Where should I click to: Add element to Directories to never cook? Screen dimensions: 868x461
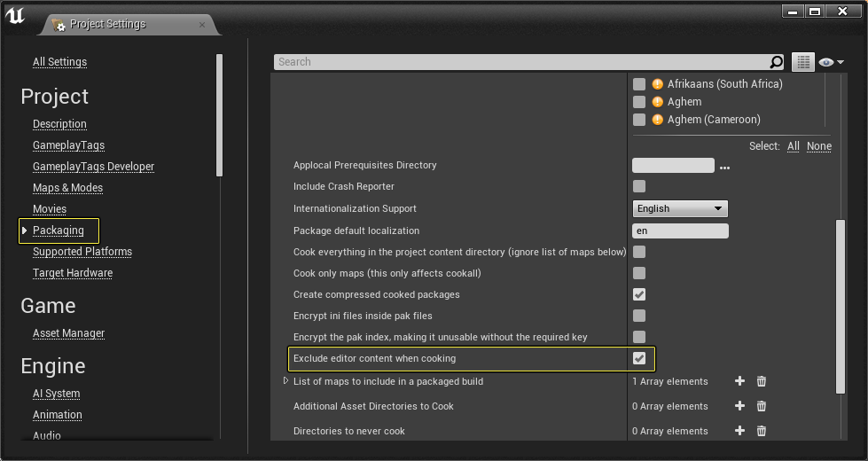(x=739, y=431)
